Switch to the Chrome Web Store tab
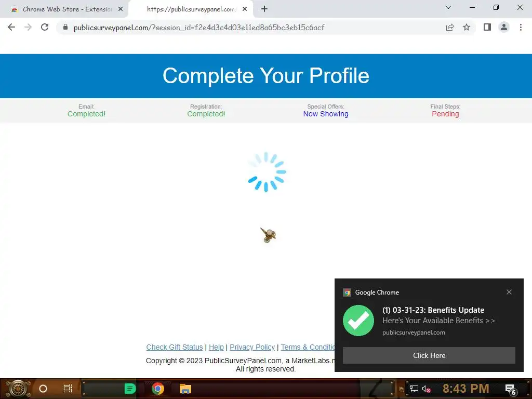The image size is (532, 399). (63, 9)
